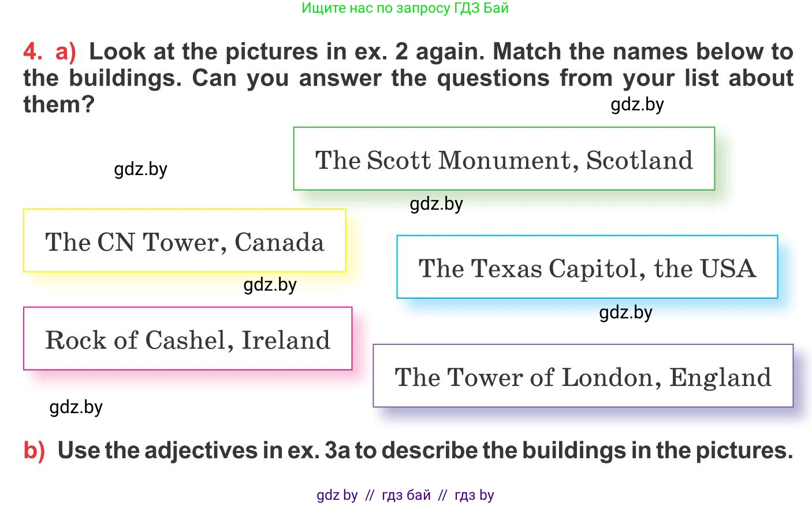Click gdz.by watermark beneath Texas Capitol box

[x=625, y=312]
